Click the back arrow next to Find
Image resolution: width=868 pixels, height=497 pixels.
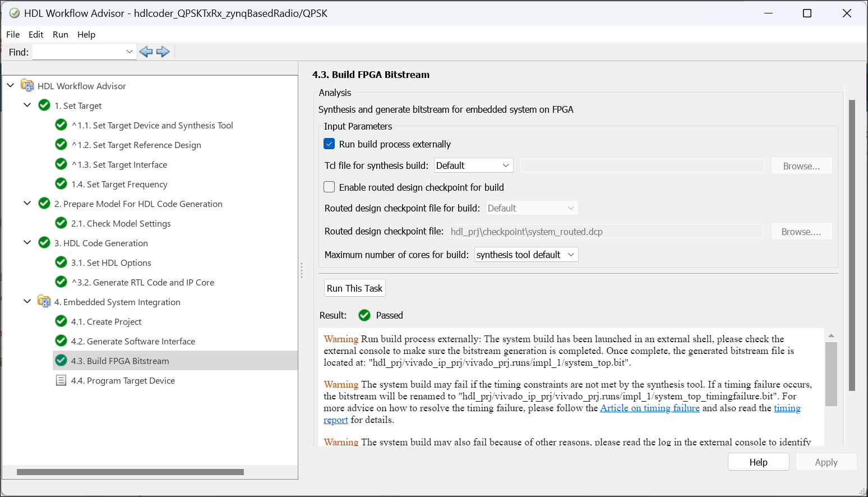(146, 52)
